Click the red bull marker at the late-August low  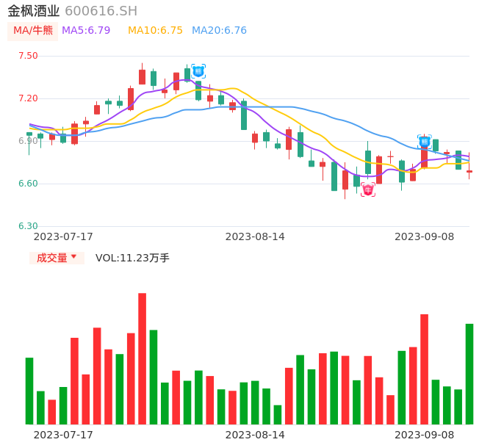tap(367, 190)
